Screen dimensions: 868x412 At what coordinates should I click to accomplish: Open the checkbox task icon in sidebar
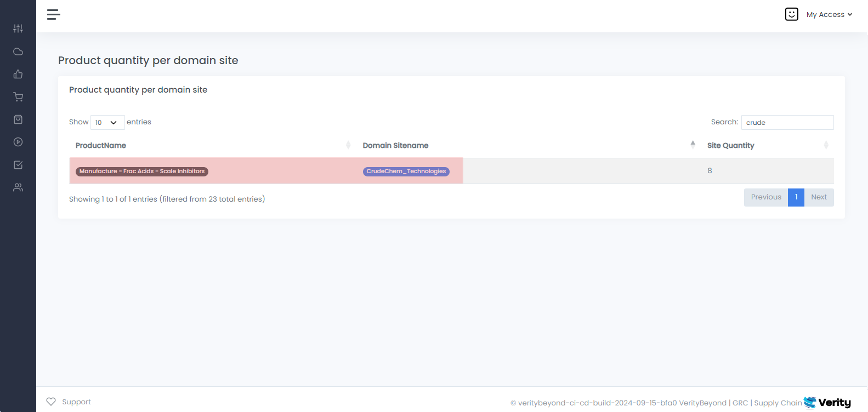point(18,165)
